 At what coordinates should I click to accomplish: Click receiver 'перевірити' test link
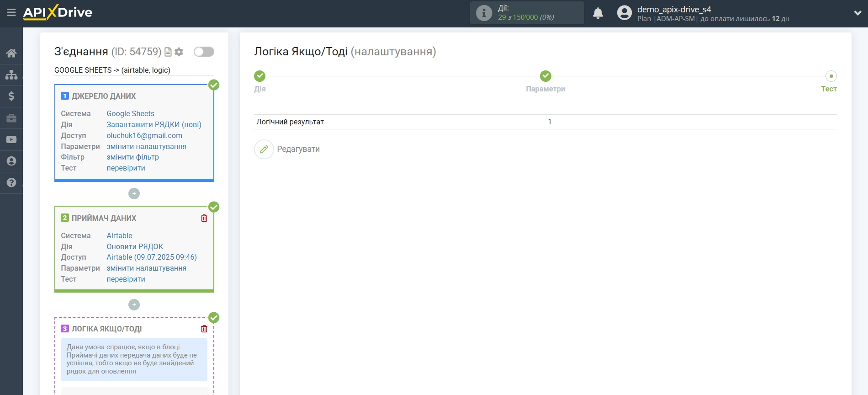point(126,279)
